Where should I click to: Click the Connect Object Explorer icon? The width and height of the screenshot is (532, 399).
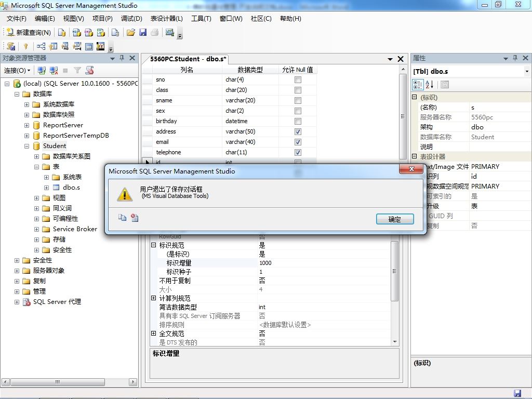(x=42, y=71)
